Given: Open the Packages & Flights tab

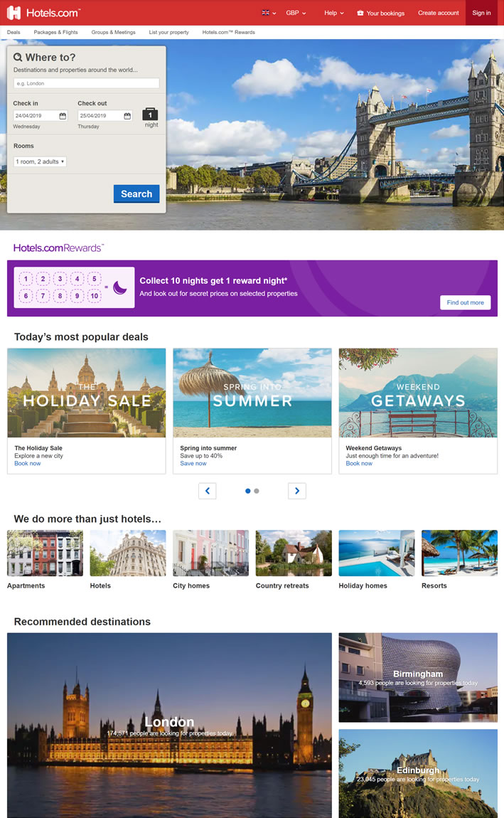Looking at the screenshot, I should (x=55, y=32).
